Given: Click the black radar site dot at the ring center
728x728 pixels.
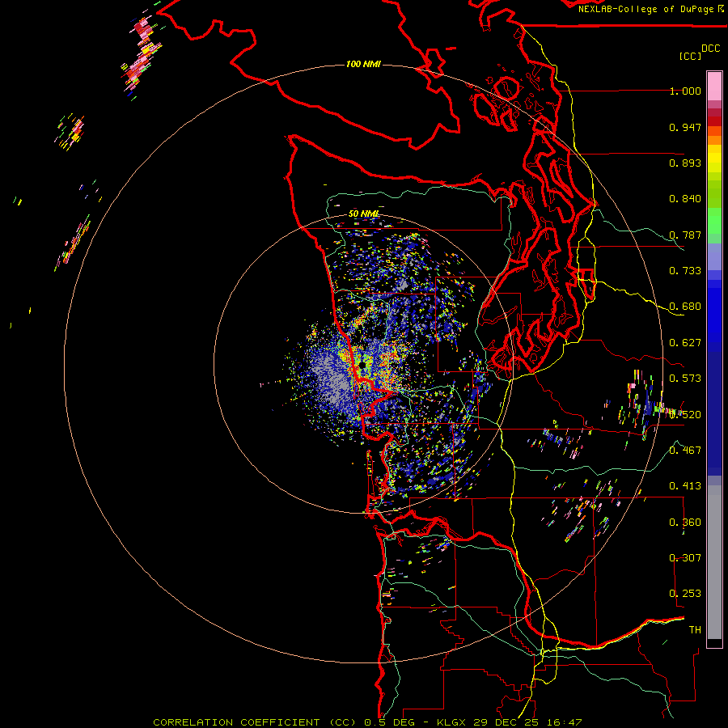Looking at the screenshot, I should tap(362, 366).
